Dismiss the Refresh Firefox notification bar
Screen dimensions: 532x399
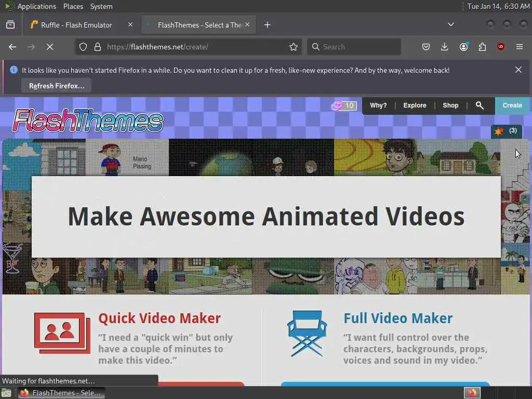pyautogui.click(x=518, y=70)
